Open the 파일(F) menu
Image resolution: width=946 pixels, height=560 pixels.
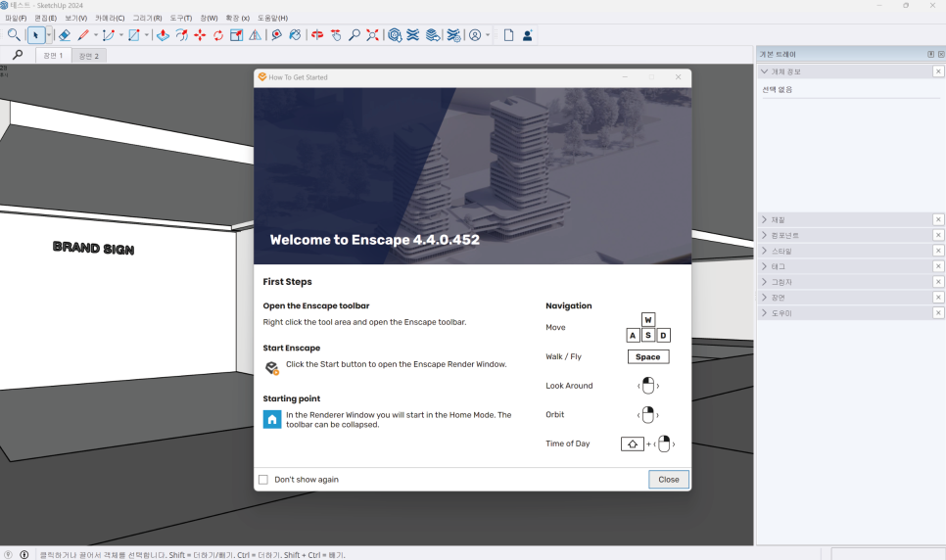[16, 18]
